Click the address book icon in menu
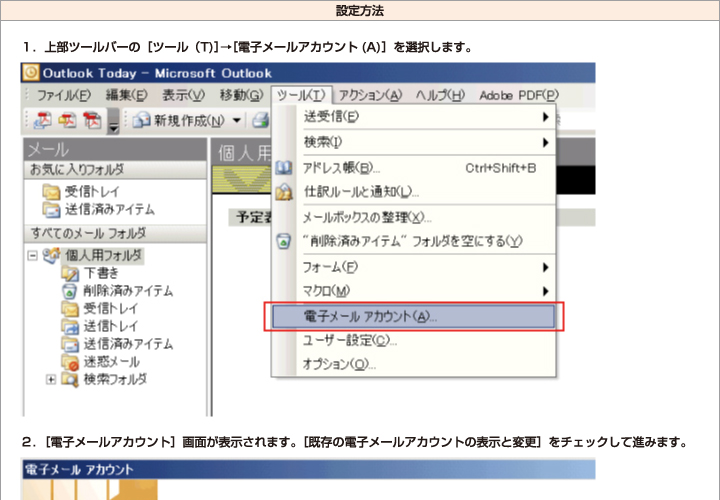This screenshot has height=500, width=720. (x=284, y=168)
